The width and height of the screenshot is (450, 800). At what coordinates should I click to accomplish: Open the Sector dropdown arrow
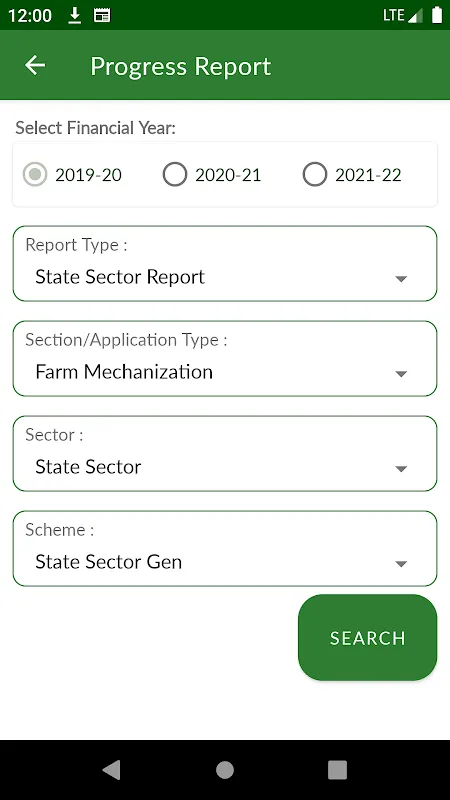coord(401,469)
